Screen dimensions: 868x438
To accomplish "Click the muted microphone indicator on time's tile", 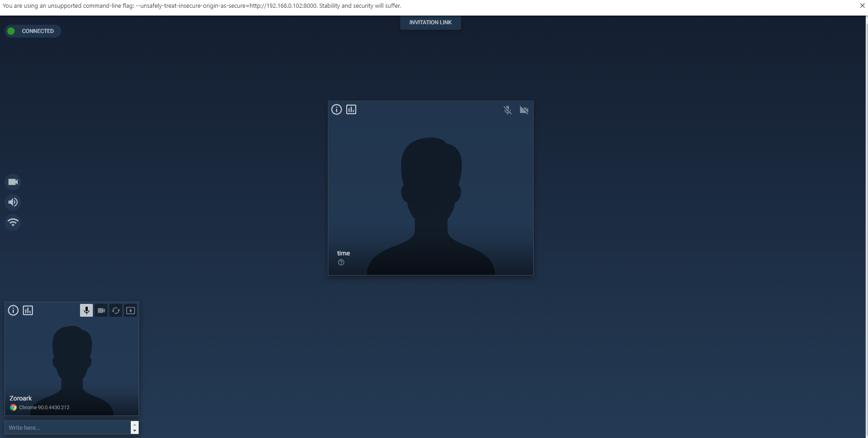I will click(x=507, y=110).
